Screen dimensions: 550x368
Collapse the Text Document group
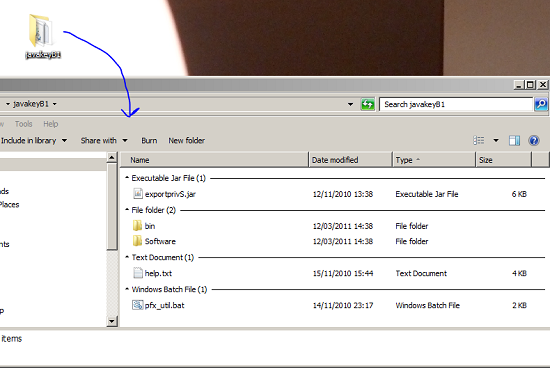pos(127,257)
